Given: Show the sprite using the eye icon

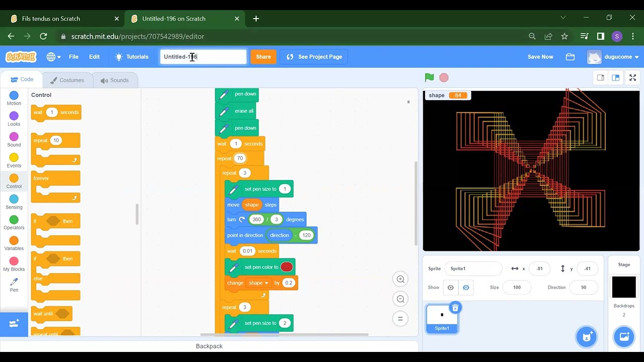Looking at the screenshot, I should click(x=450, y=288).
